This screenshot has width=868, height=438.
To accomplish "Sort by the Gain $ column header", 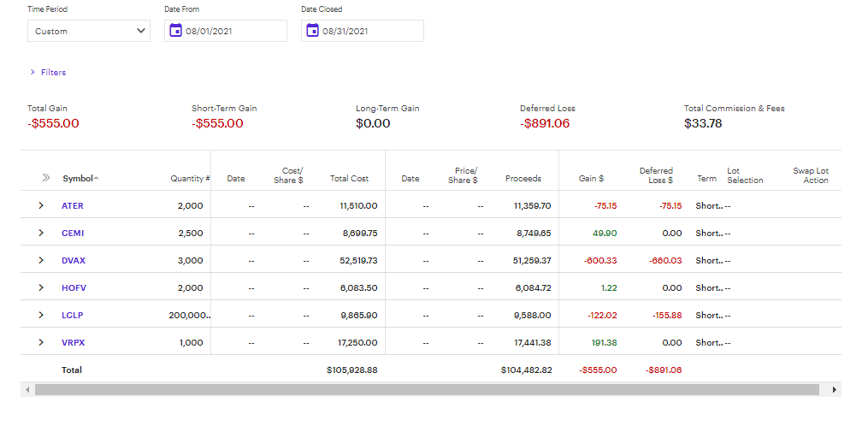I will 591,179.
